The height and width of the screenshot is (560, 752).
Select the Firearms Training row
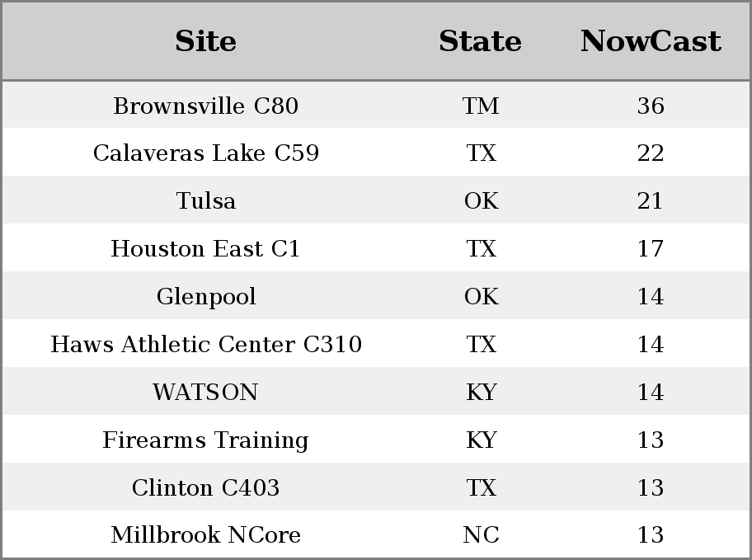pos(376,440)
